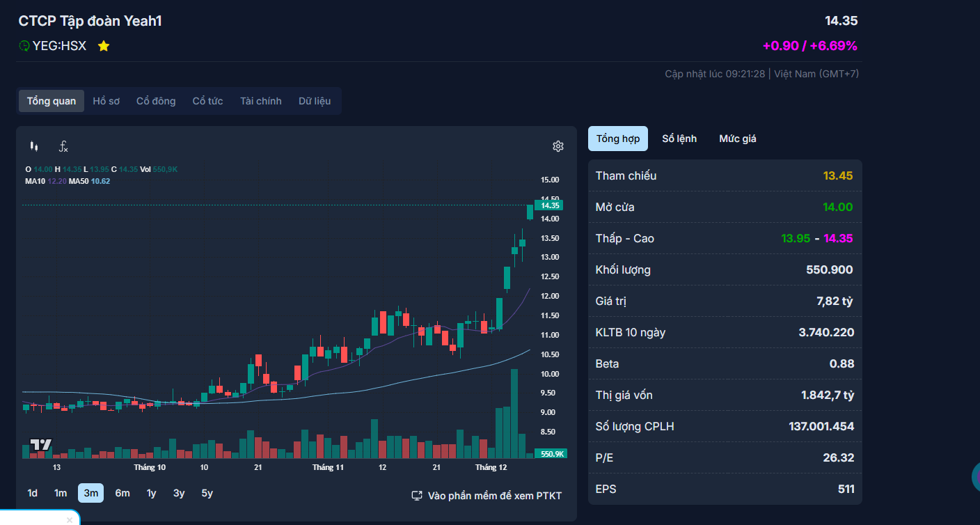980x525 pixels.
Task: Open the indicators fx menu
Action: coord(63,146)
